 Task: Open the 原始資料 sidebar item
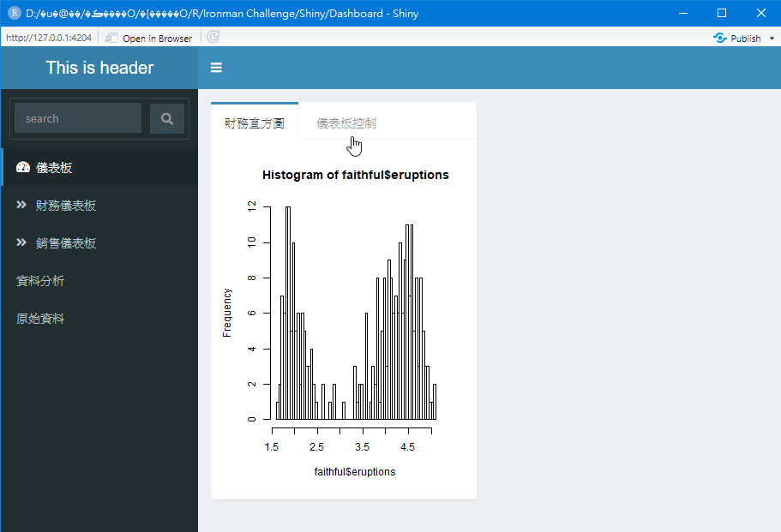click(99, 319)
